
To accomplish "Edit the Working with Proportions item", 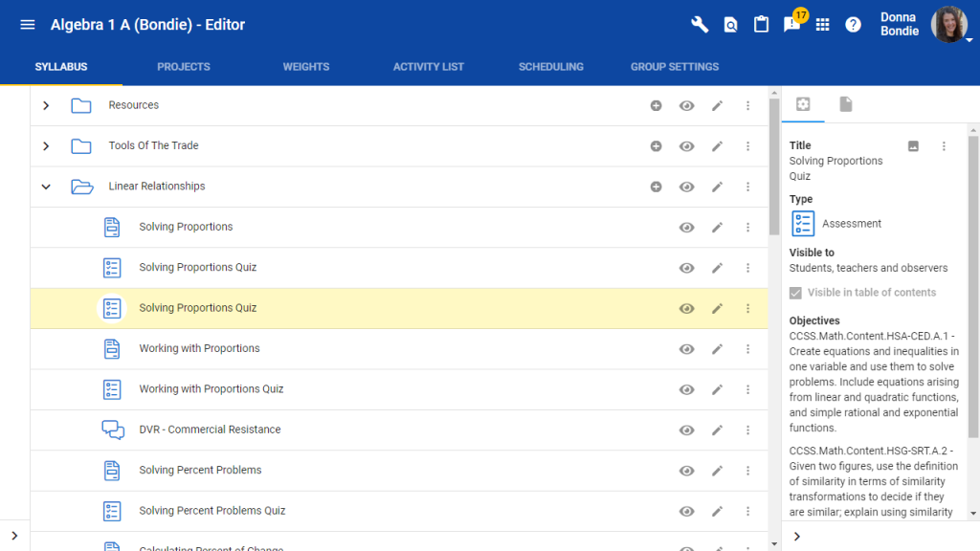I will coord(717,349).
